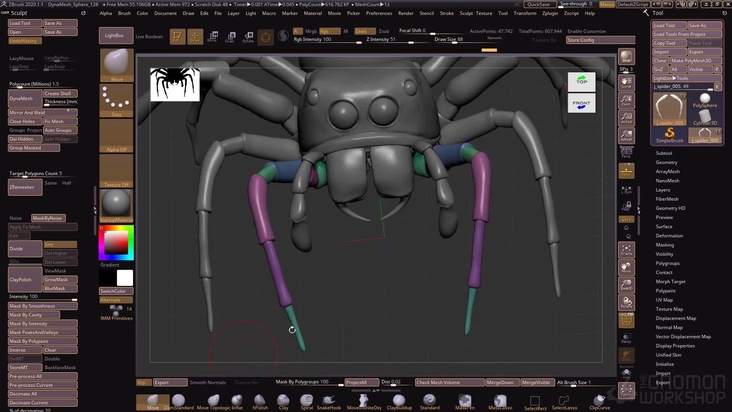Pick the MaskLasso brush
This screenshot has width=732, height=412.
pos(500,402)
